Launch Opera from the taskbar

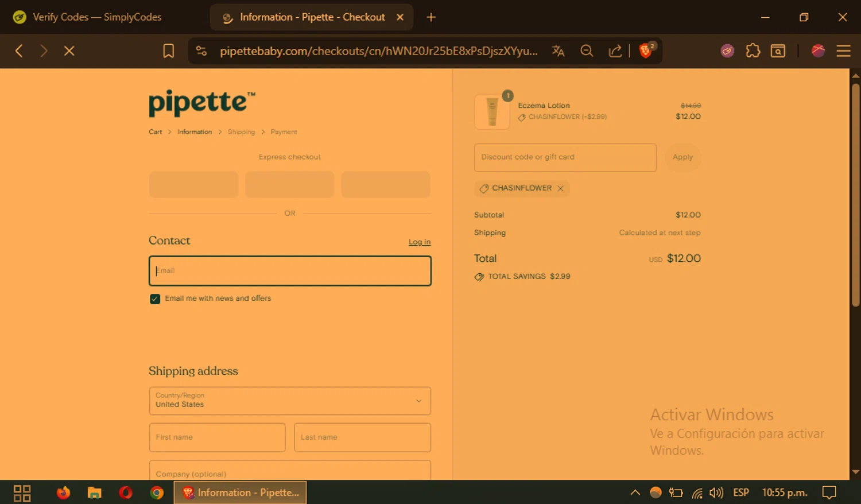point(126,493)
